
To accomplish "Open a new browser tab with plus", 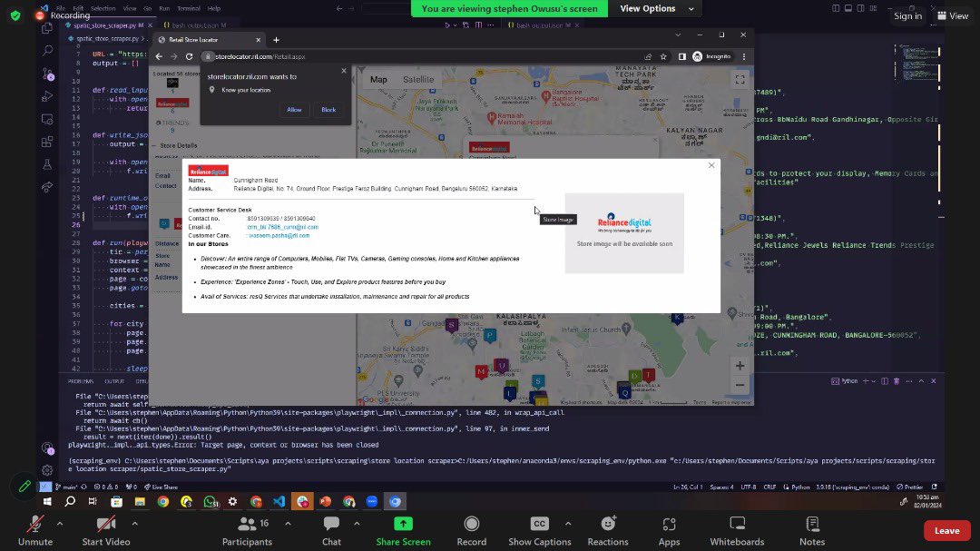I will (276, 39).
